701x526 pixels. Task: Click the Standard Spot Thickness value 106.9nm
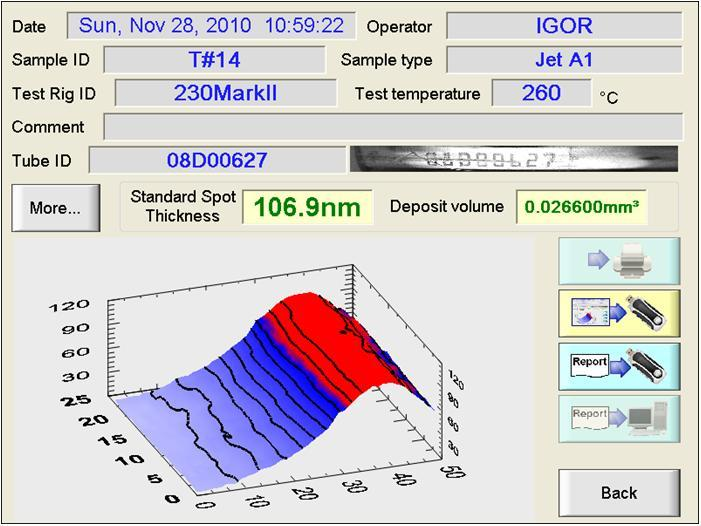click(307, 208)
